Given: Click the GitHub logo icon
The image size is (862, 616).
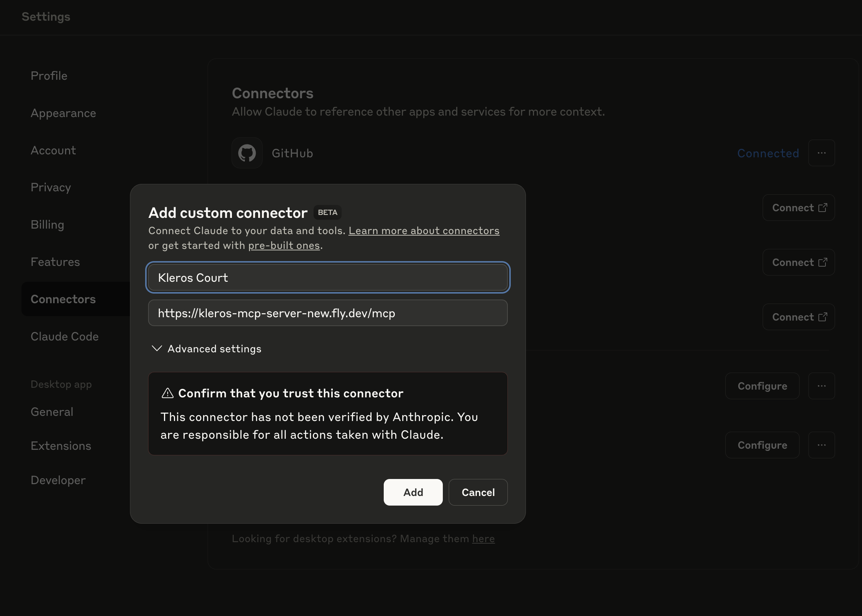Looking at the screenshot, I should tap(247, 153).
